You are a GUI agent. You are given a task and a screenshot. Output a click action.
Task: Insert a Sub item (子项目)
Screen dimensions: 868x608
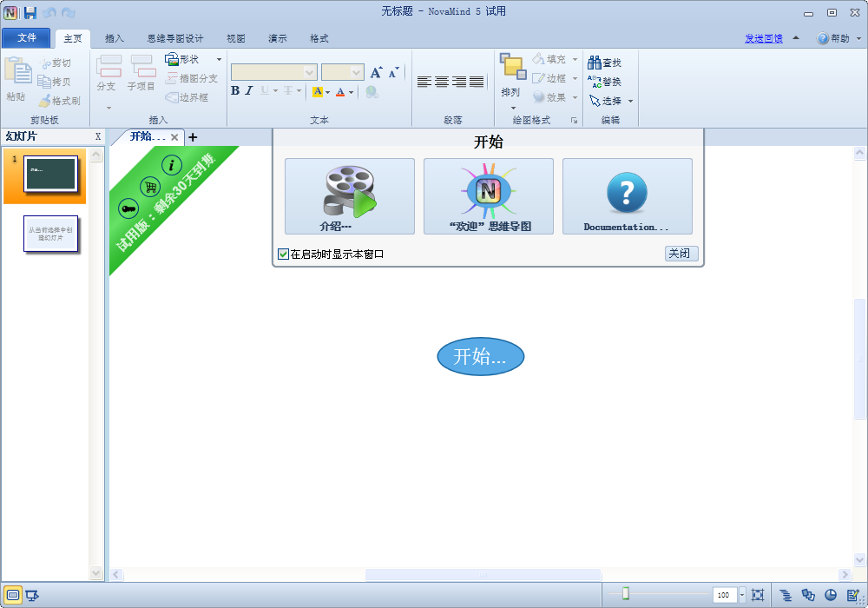click(143, 66)
